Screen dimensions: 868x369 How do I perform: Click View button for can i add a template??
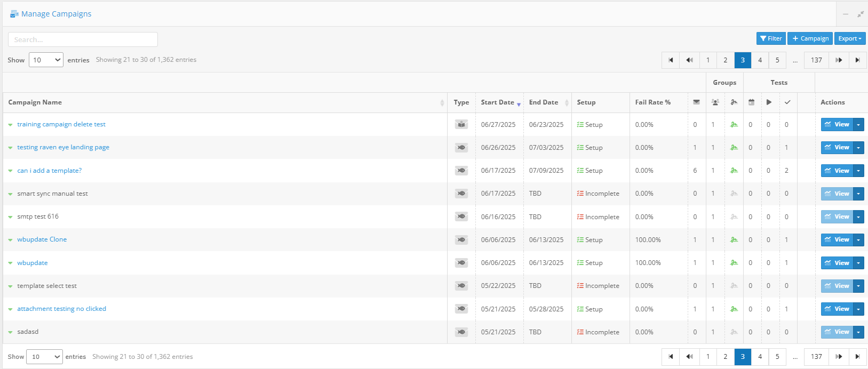837,171
